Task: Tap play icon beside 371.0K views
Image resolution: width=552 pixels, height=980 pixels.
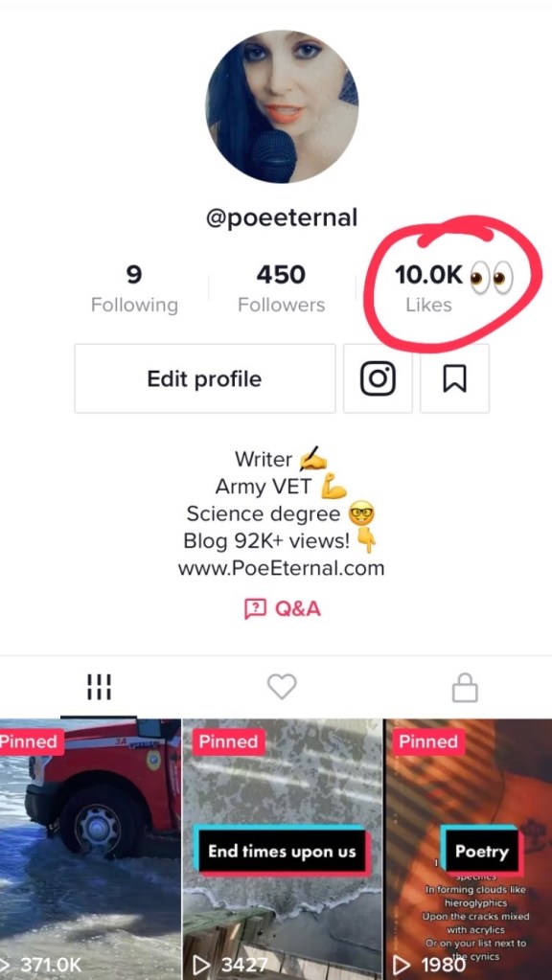Action: coord(7,965)
